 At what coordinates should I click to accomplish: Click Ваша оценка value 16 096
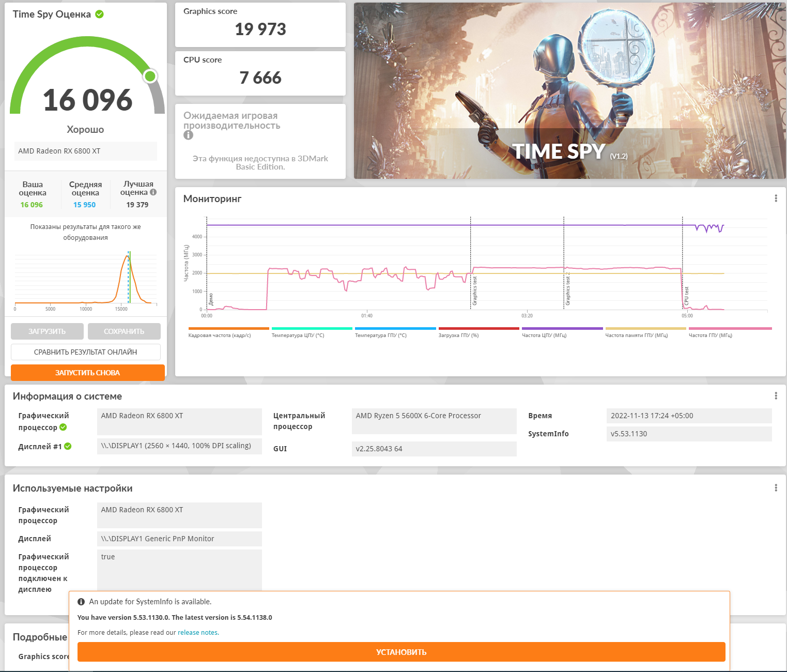click(x=32, y=205)
